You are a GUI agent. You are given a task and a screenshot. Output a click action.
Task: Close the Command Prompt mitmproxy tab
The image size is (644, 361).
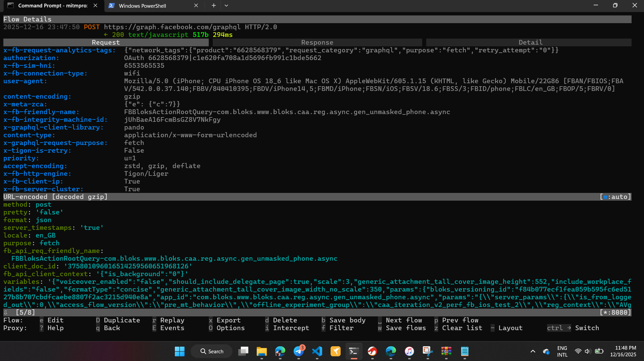point(95,6)
